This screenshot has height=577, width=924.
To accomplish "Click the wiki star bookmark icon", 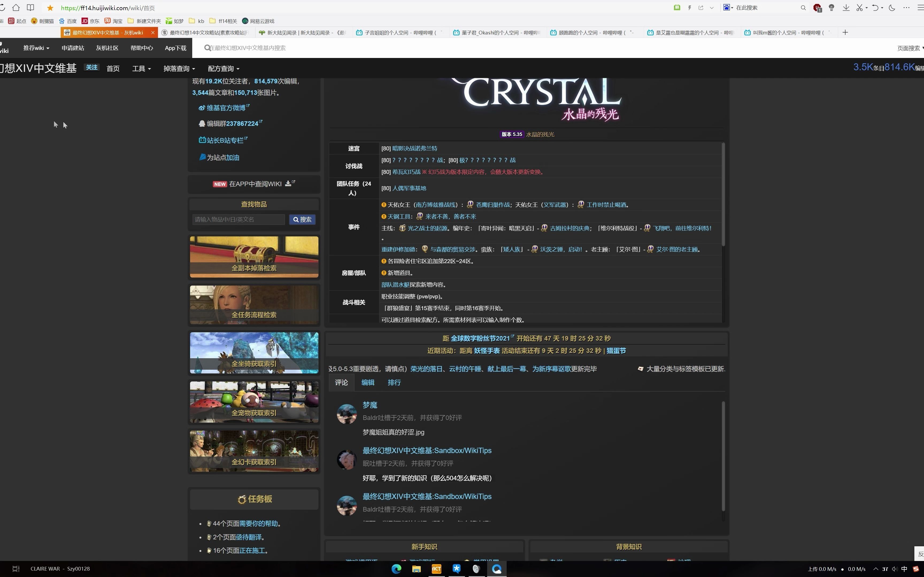I will click(51, 7).
